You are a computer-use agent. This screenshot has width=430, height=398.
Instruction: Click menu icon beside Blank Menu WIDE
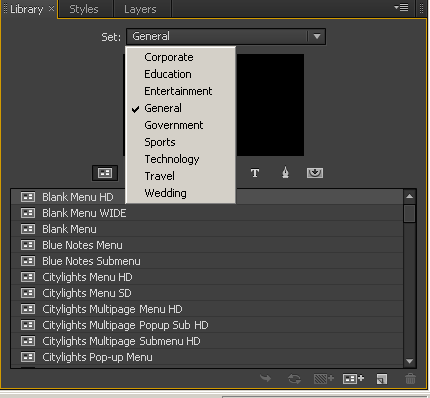click(28, 213)
